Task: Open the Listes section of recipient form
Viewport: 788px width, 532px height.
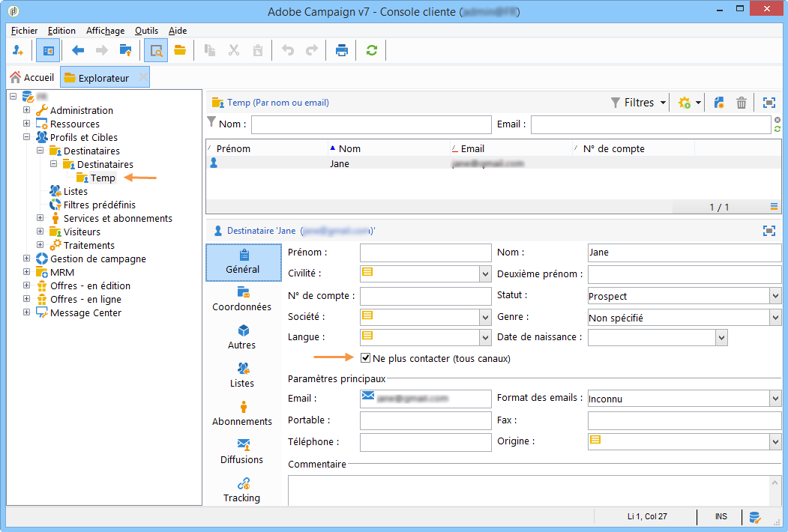Action: (242, 375)
